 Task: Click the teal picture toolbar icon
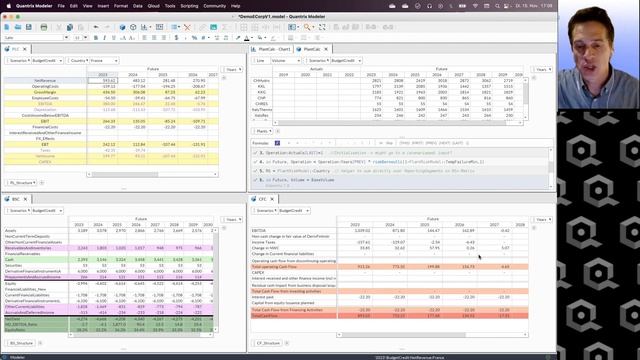[x=213, y=27]
